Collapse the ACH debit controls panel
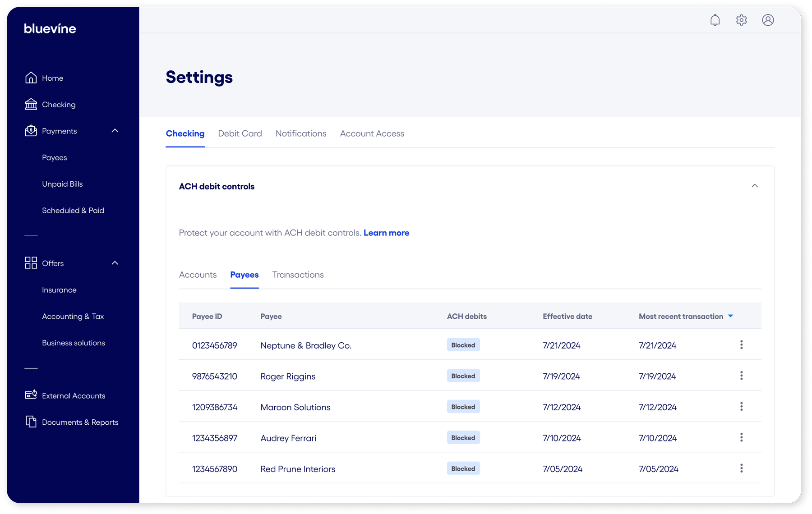This screenshot has width=812, height=514. click(755, 185)
